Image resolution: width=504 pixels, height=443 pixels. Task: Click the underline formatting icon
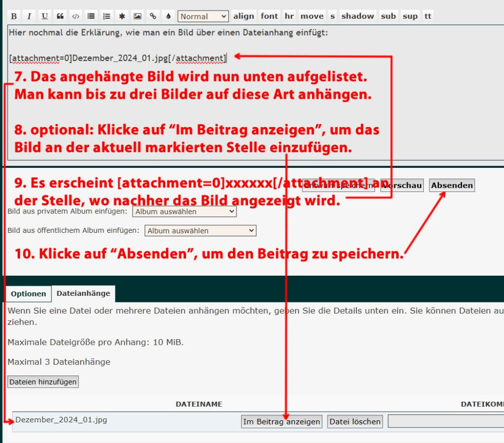tap(45, 16)
